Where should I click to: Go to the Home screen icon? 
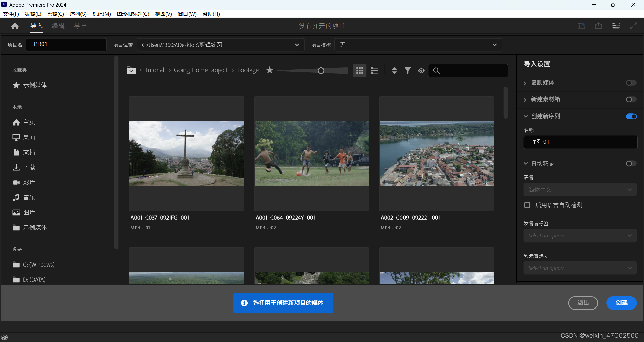tap(15, 26)
